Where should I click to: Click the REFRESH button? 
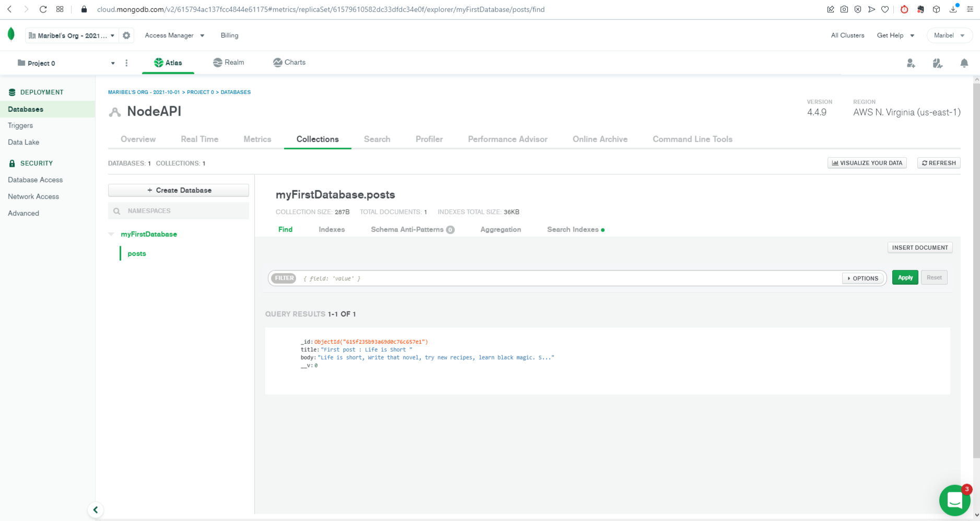point(939,163)
